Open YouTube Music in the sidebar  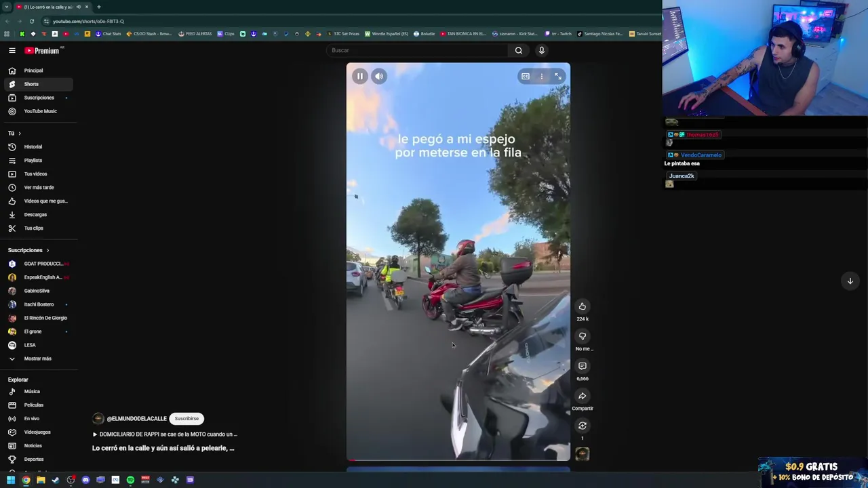(x=37, y=111)
